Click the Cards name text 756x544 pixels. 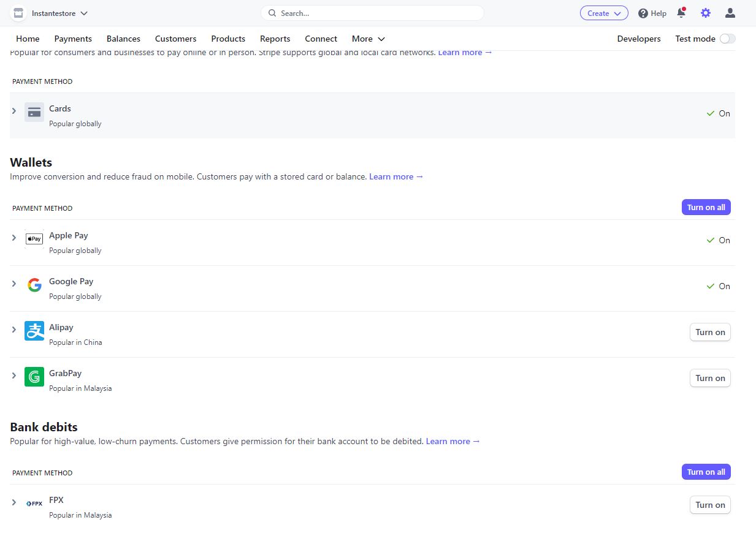[60, 108]
